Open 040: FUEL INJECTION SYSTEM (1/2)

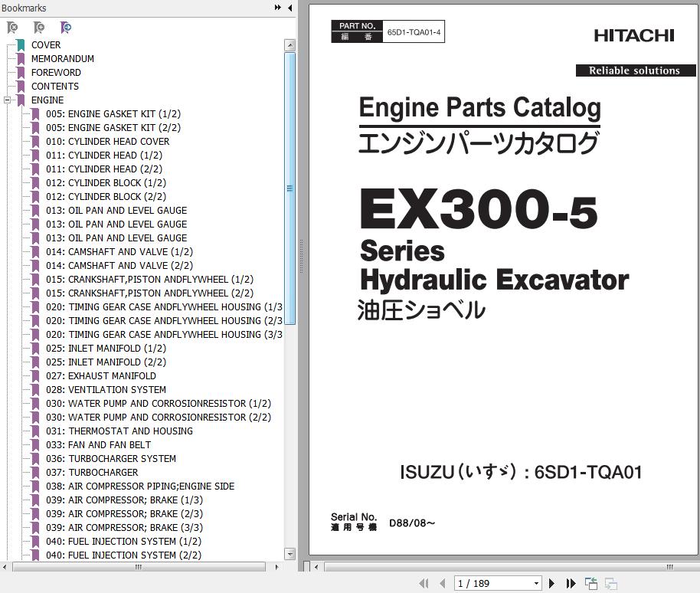(x=123, y=542)
